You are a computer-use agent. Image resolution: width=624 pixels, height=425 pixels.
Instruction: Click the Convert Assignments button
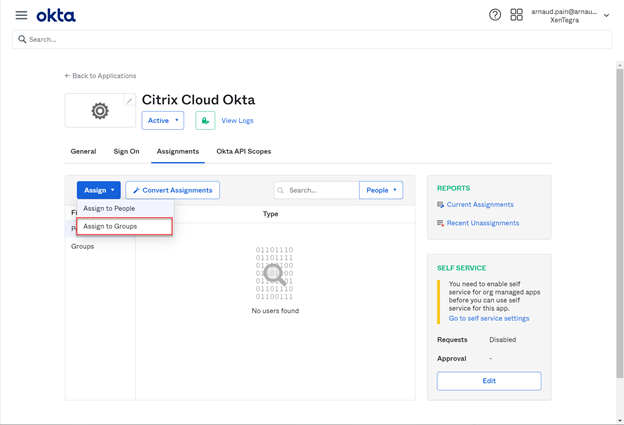pos(172,190)
